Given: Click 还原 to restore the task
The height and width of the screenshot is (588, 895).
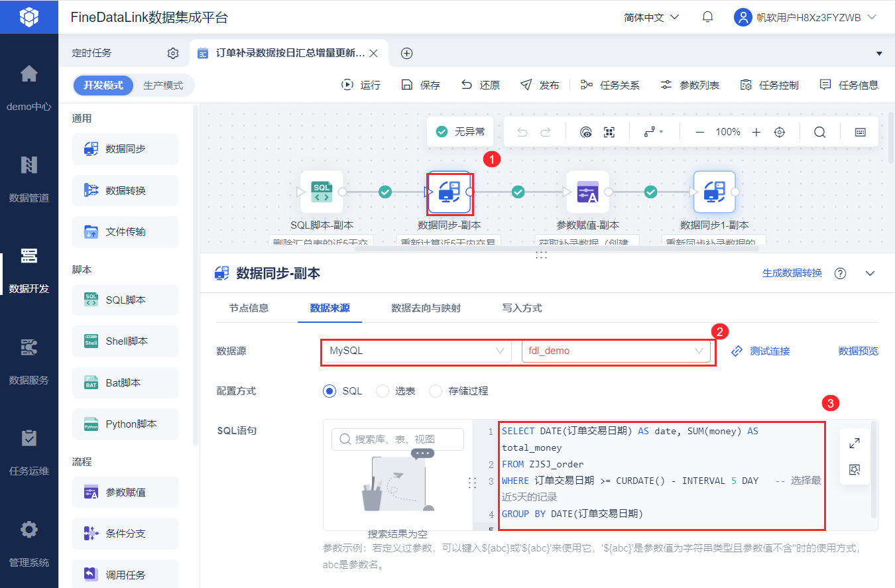Looking at the screenshot, I should point(480,85).
